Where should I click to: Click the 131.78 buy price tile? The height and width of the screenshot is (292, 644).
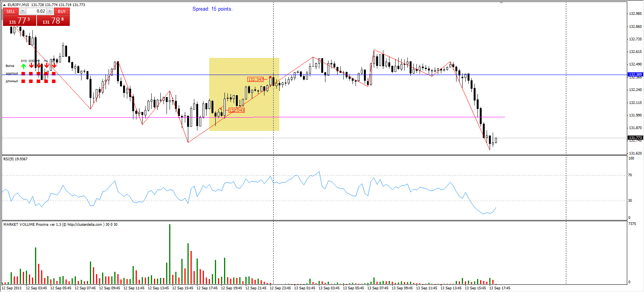53,21
